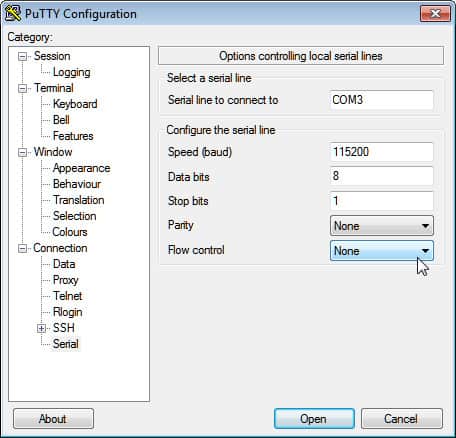This screenshot has width=456, height=438.
Task: Show the About dialog
Action: pos(53,419)
